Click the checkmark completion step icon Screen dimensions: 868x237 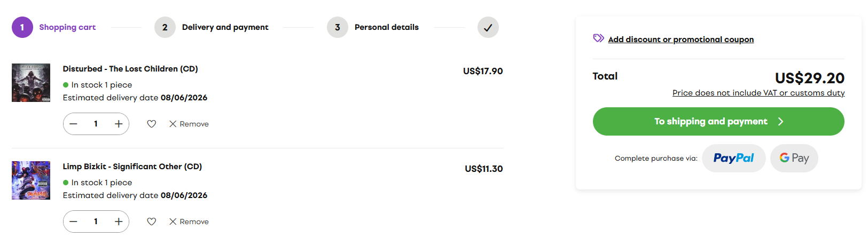pyautogui.click(x=488, y=27)
